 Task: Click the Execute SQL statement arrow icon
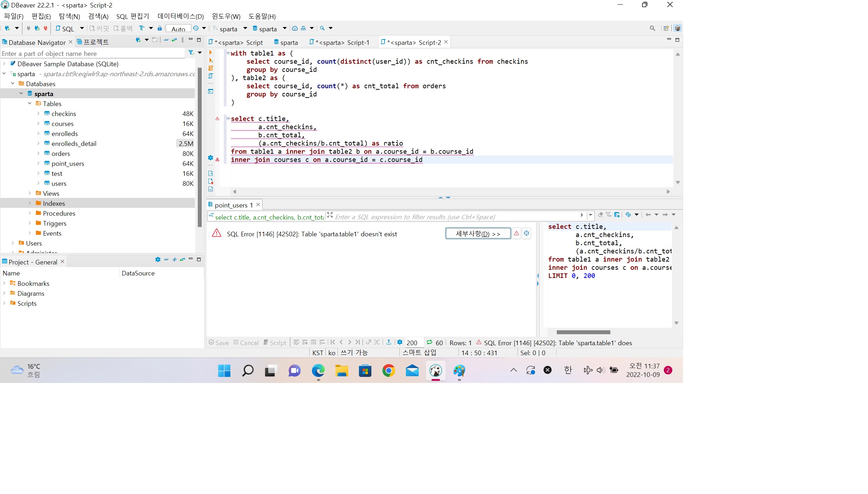point(211,52)
